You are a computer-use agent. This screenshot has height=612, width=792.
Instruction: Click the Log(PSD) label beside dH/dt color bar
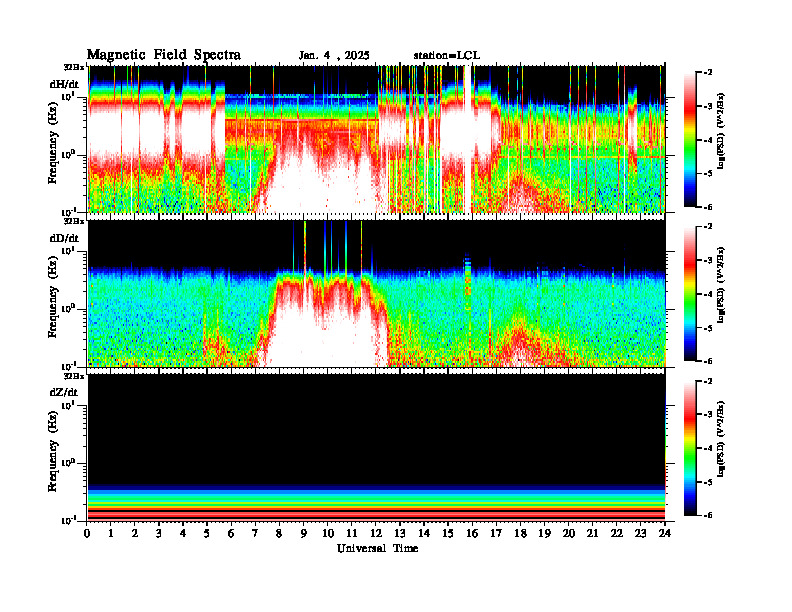pyautogui.click(x=721, y=130)
